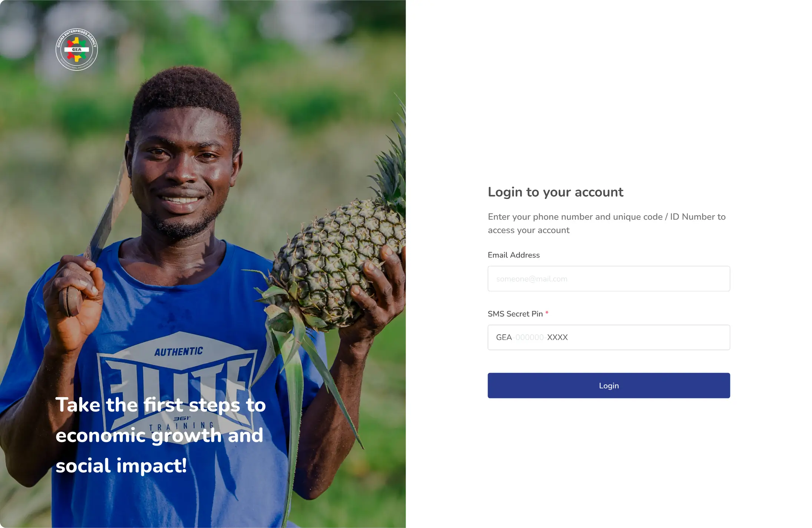This screenshot has width=812, height=528.
Task: Click the "Login to your account" heading
Action: click(555, 192)
